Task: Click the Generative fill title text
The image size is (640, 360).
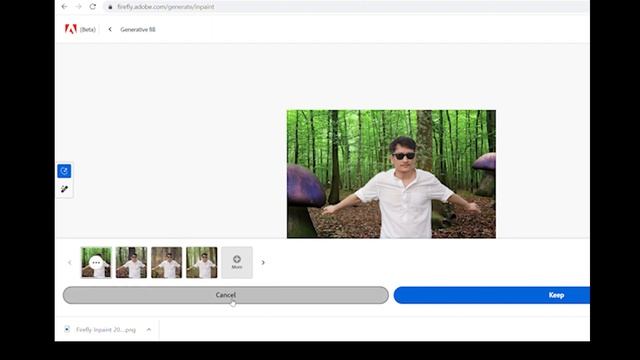Action: (138, 29)
